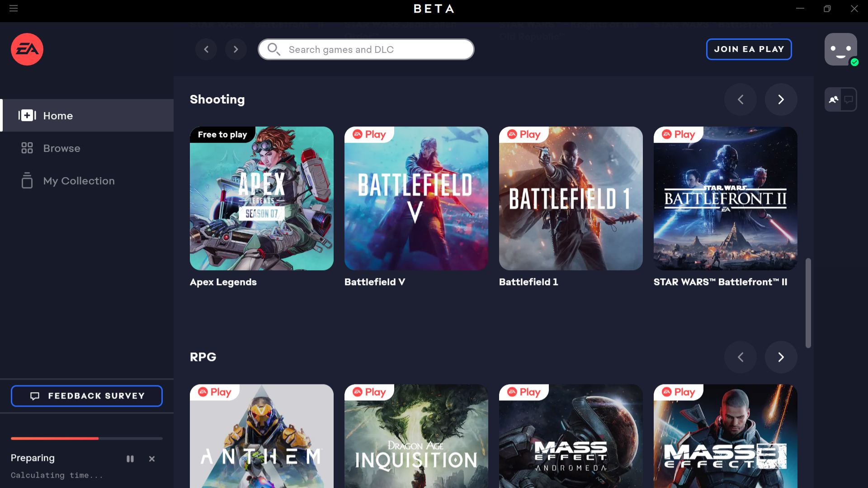The image size is (868, 488).
Task: Select Browse from sidebar navigation
Action: tap(61, 148)
